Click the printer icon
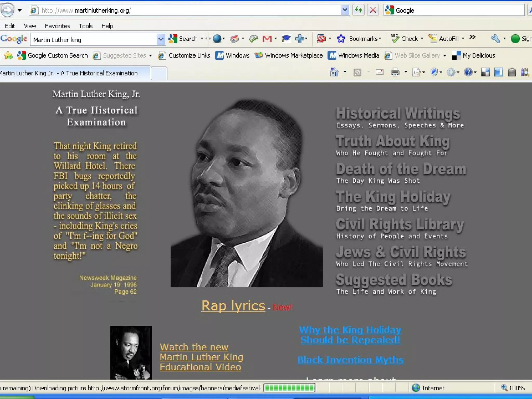The image size is (532, 399). 395,72
